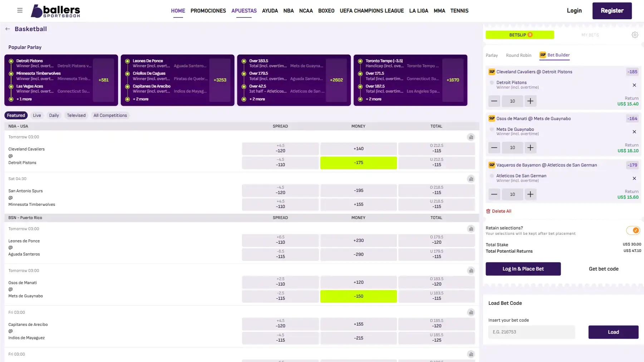The width and height of the screenshot is (644, 362).
Task: Select Over 212.5 total for Cavaliers game
Action: tap(437, 149)
